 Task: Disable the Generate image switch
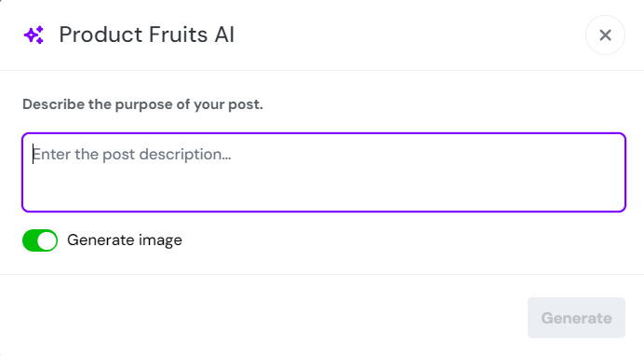[x=40, y=240]
